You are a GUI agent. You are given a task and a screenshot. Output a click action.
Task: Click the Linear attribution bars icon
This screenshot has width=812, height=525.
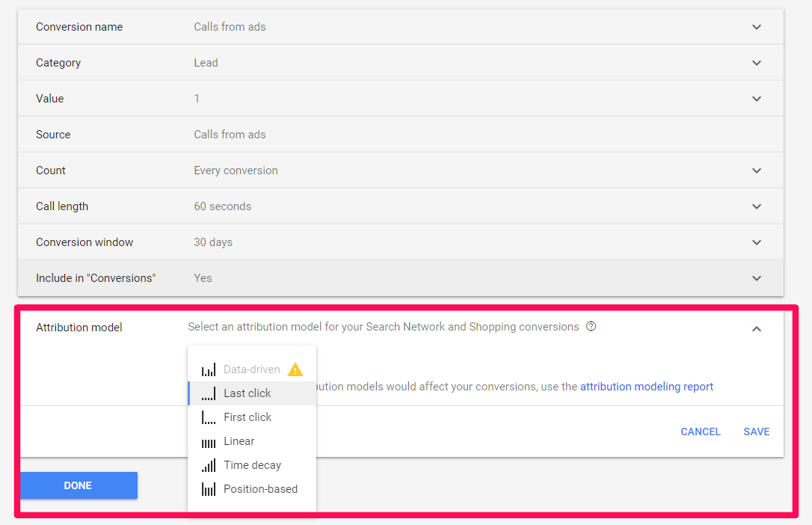coord(209,440)
